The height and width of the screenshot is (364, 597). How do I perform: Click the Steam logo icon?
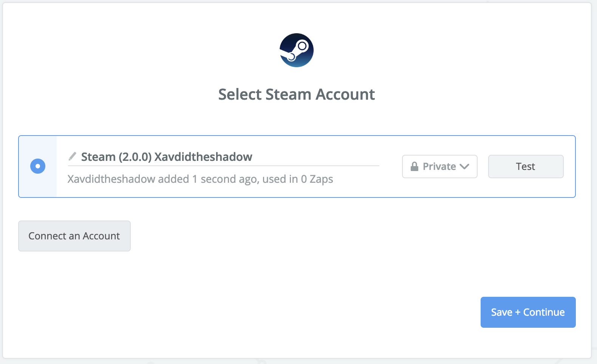(297, 50)
